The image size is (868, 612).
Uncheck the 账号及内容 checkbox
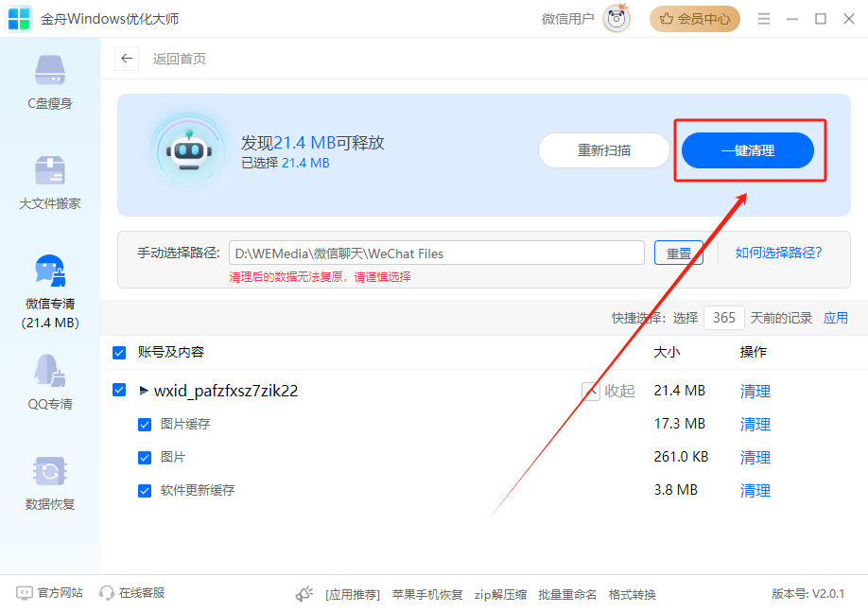(x=119, y=352)
